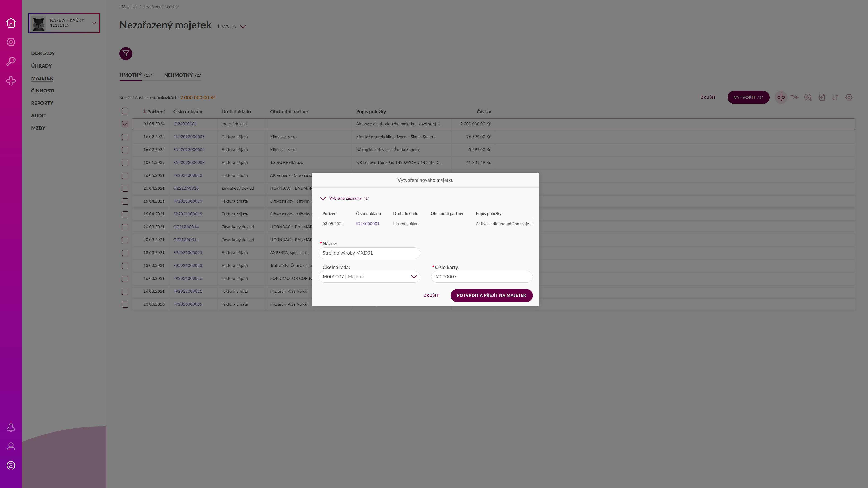Open the search magnifier in sidebar

tap(11, 61)
